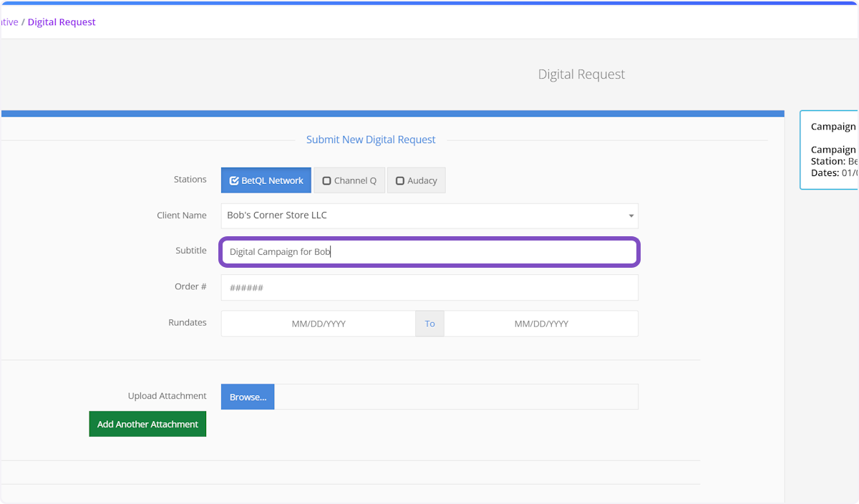The image size is (859, 504).
Task: Select the Rundates start date field
Action: tap(318, 324)
